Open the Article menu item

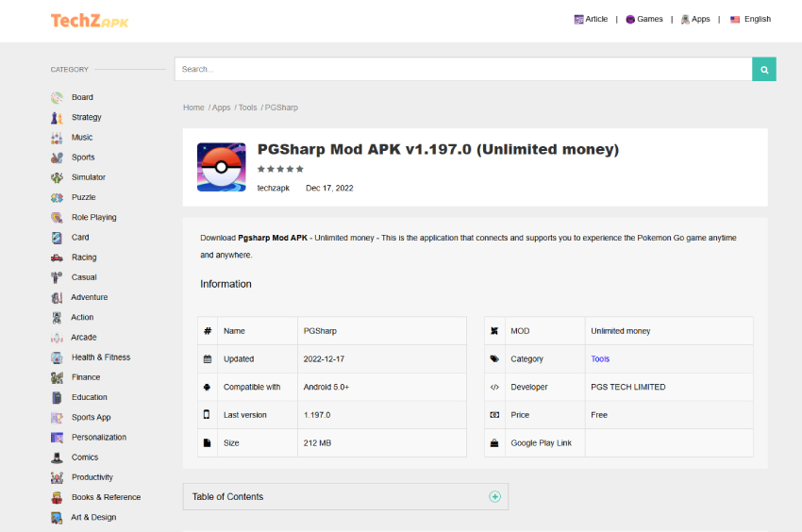[591, 19]
